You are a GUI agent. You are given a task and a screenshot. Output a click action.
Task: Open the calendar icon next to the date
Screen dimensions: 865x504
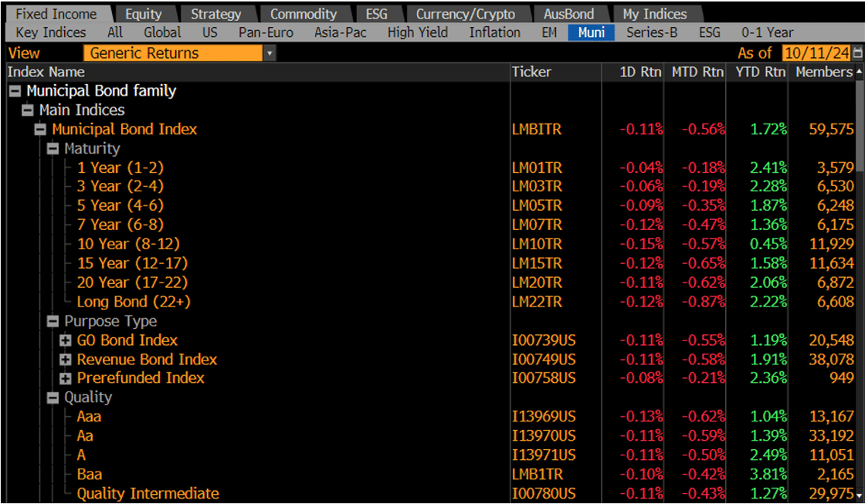pos(857,53)
